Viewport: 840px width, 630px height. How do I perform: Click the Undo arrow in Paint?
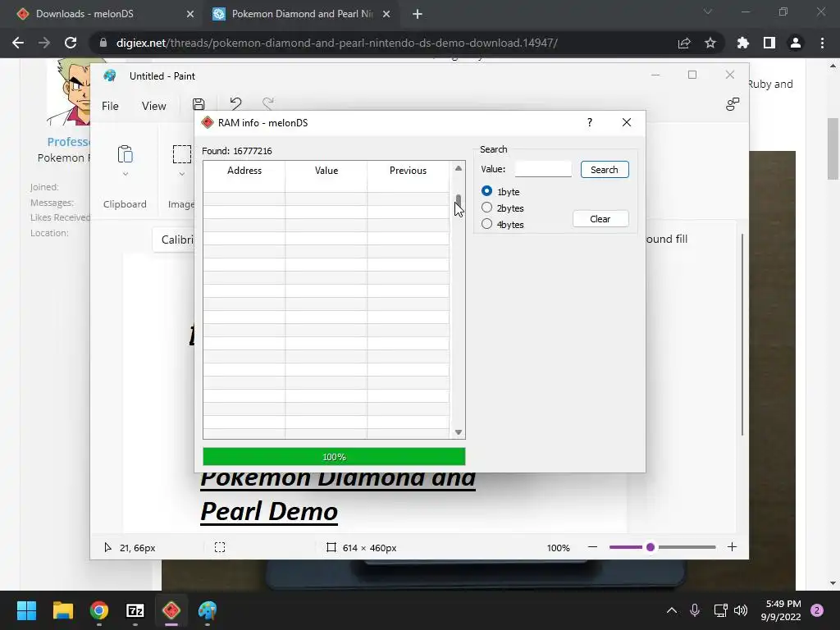(235, 103)
